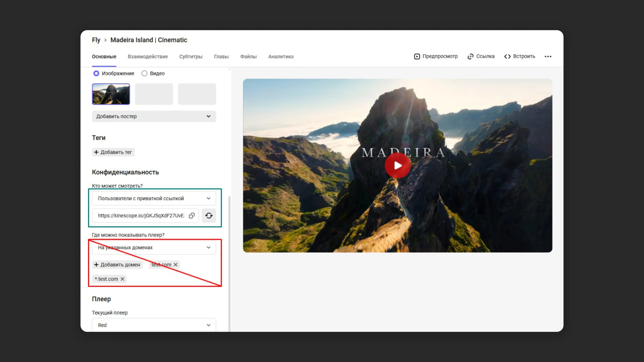Select the Видео radio option
Image resolution: width=644 pixels, height=362 pixels.
click(144, 73)
